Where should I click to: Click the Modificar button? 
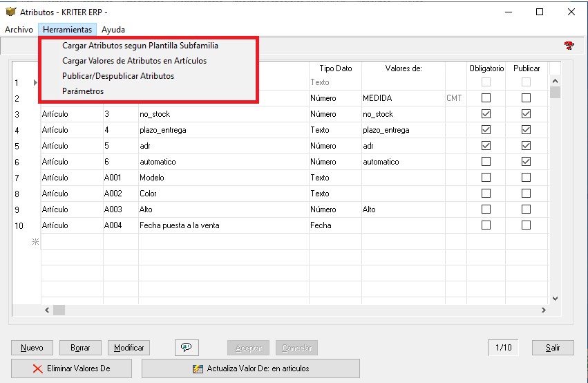(129, 348)
